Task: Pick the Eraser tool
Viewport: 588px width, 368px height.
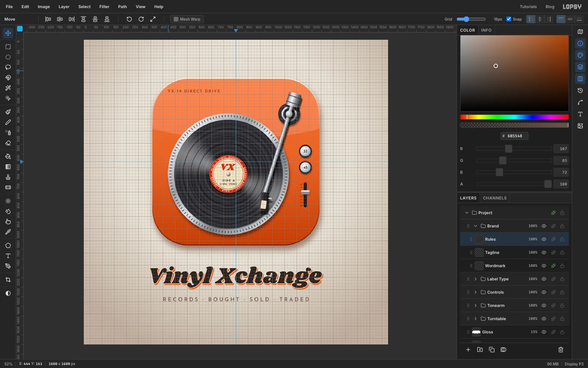Action: 8,143
